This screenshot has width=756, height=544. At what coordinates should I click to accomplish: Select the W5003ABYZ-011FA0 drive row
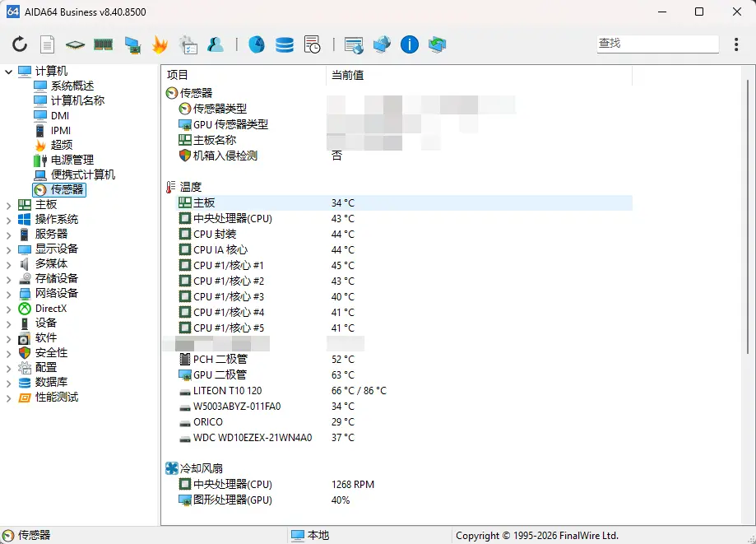click(x=405, y=406)
